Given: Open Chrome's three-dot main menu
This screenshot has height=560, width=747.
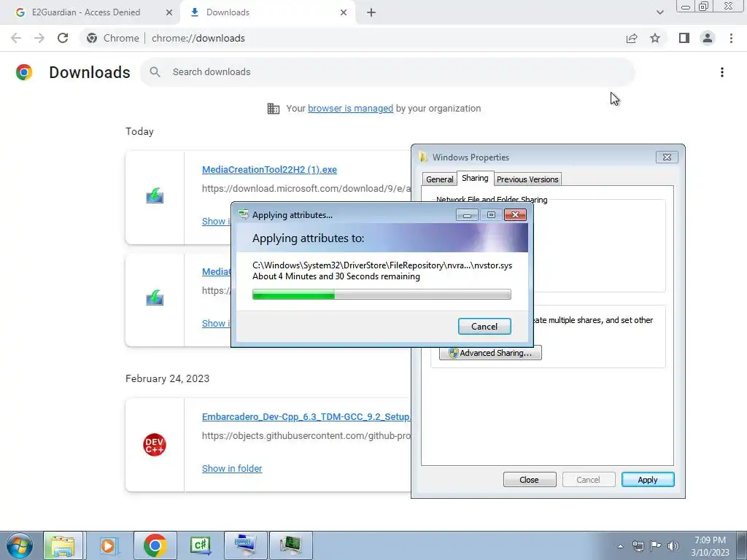Looking at the screenshot, I should click(731, 38).
